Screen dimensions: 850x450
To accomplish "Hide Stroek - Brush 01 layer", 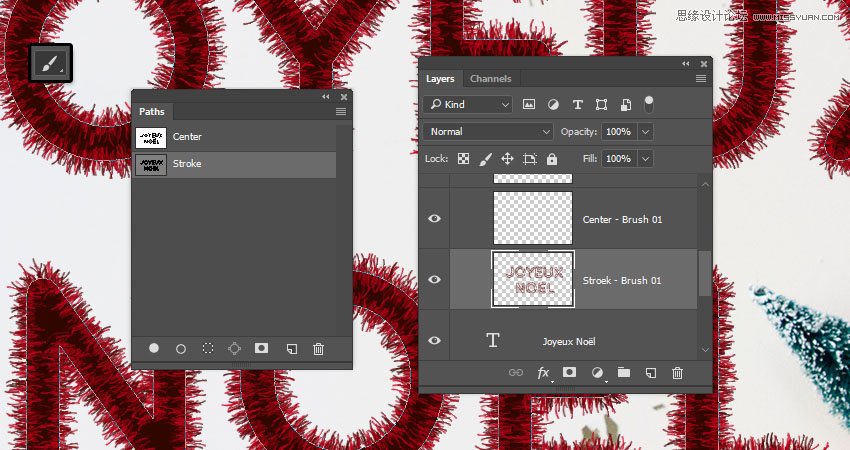I will (434, 280).
